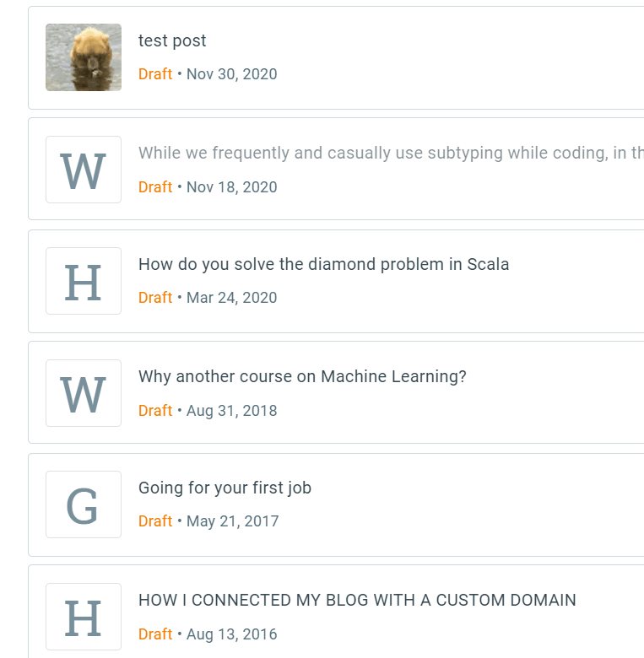Click the Draft status dated Nov 18, 2020
Viewport: 644px width, 658px height.
pos(155,187)
